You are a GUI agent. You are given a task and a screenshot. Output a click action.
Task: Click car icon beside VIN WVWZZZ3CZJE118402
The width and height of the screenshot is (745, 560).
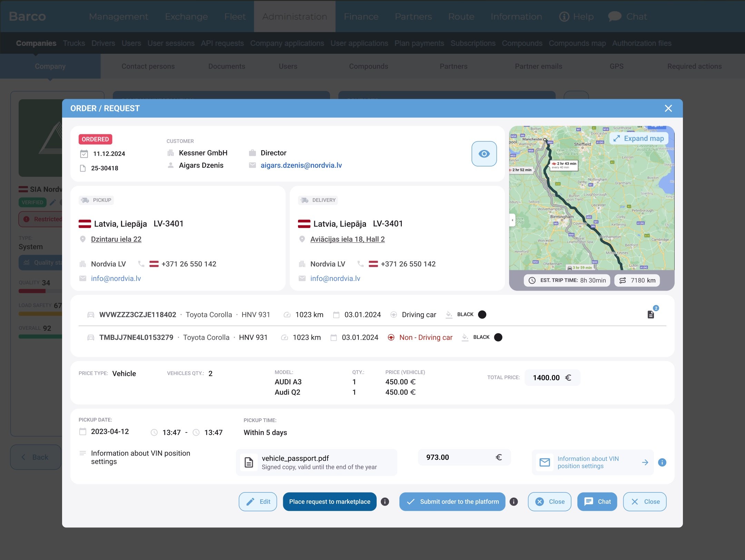(x=91, y=315)
